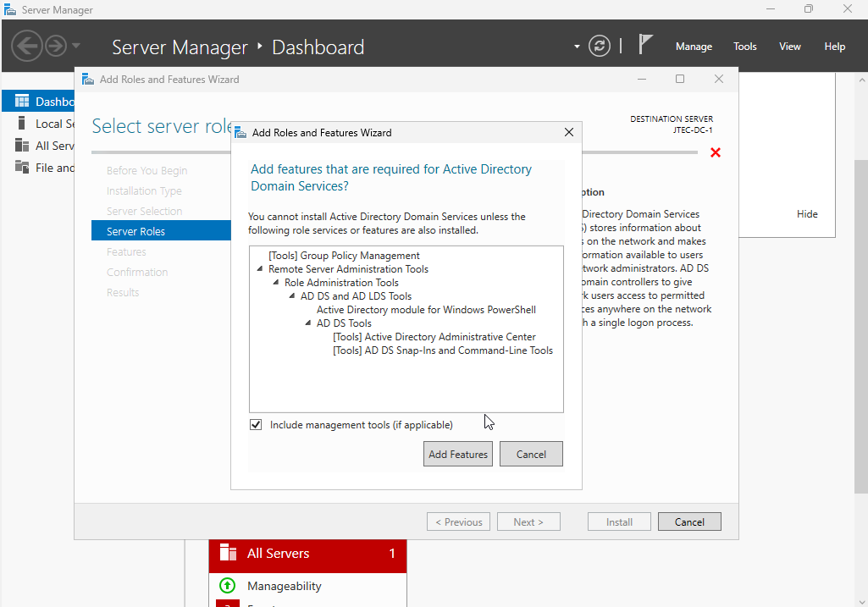The width and height of the screenshot is (868, 607).
Task: Click the Server Manager vertical scrollbar
Action: click(x=861, y=327)
